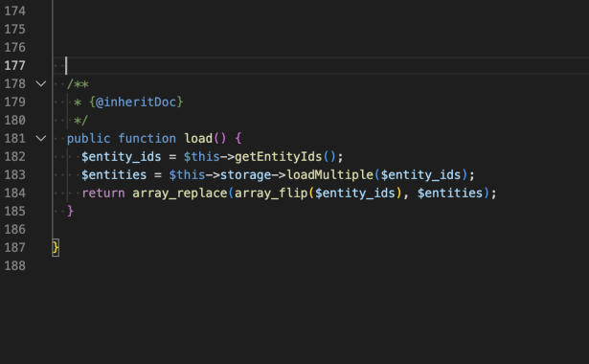Image resolution: width=589 pixels, height=364 pixels.
Task: Select line number 182 in gutter
Action: [15, 157]
